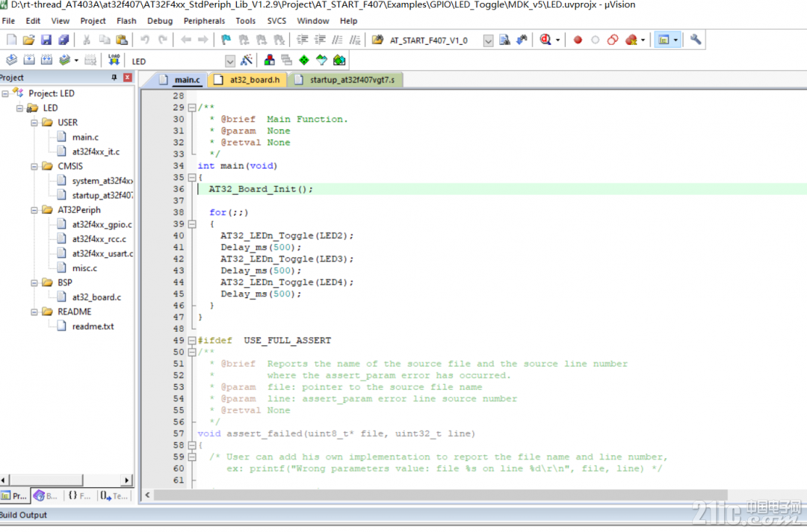Start the debug session with the magnifier icon
The width and height of the screenshot is (807, 532).
point(545,40)
